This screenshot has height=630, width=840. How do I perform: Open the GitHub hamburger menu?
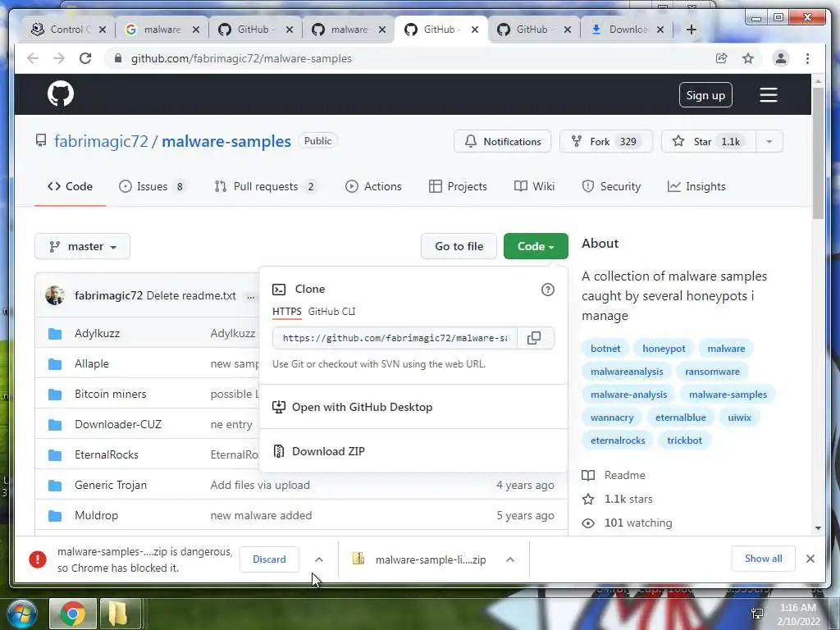[768, 95]
